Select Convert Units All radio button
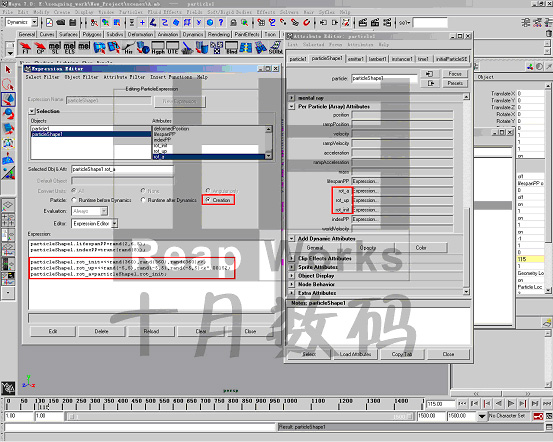 pos(74,190)
